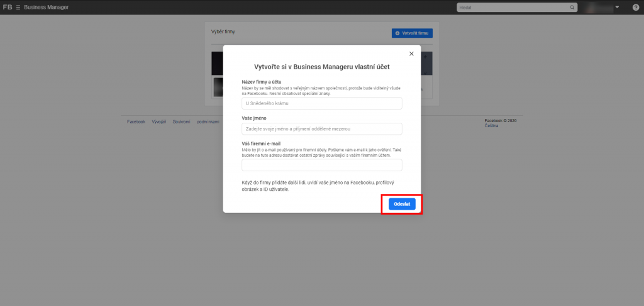Open the podmínkami footer link

[x=208, y=122]
